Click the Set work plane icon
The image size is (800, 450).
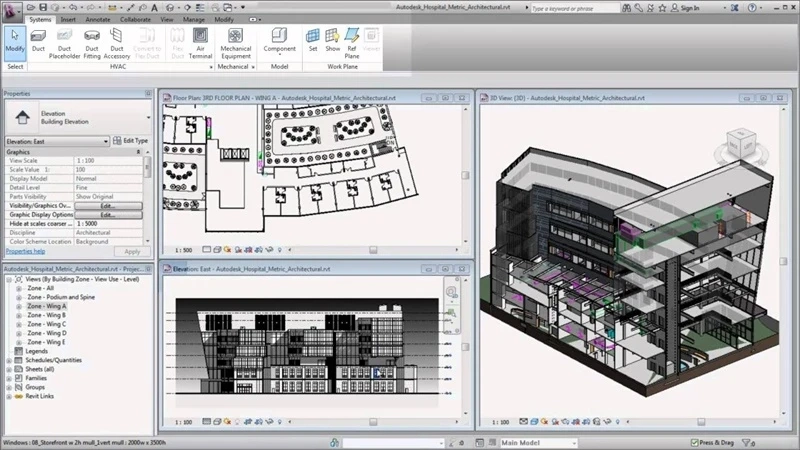[313, 40]
